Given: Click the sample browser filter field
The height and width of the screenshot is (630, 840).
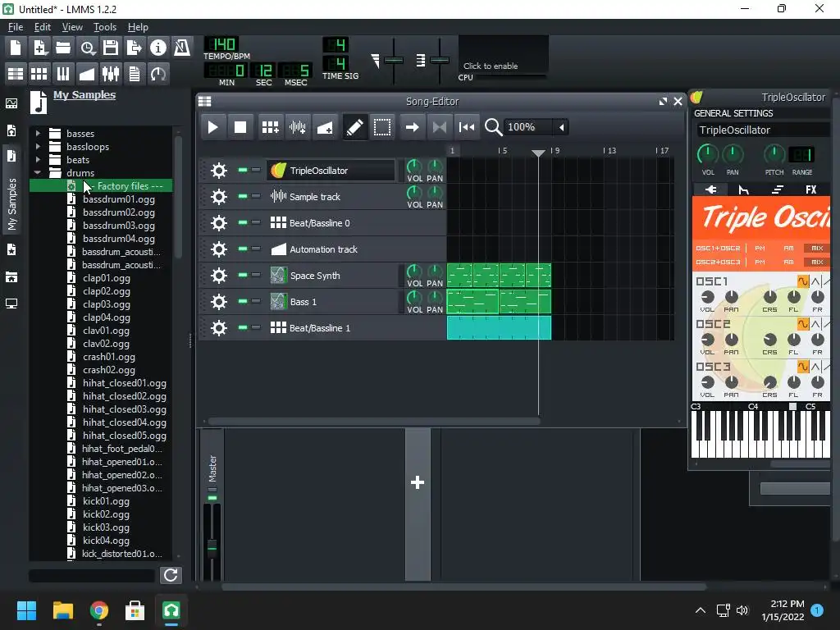Looking at the screenshot, I should (92, 575).
